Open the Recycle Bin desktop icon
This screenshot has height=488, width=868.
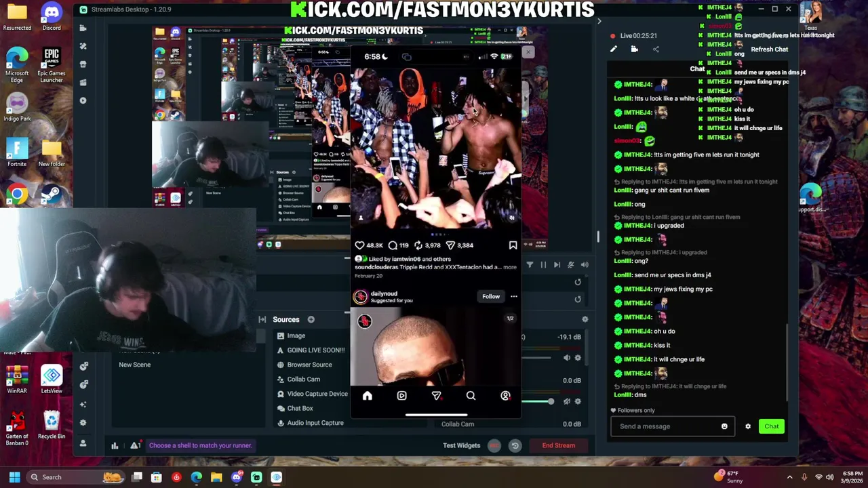pyautogui.click(x=52, y=425)
